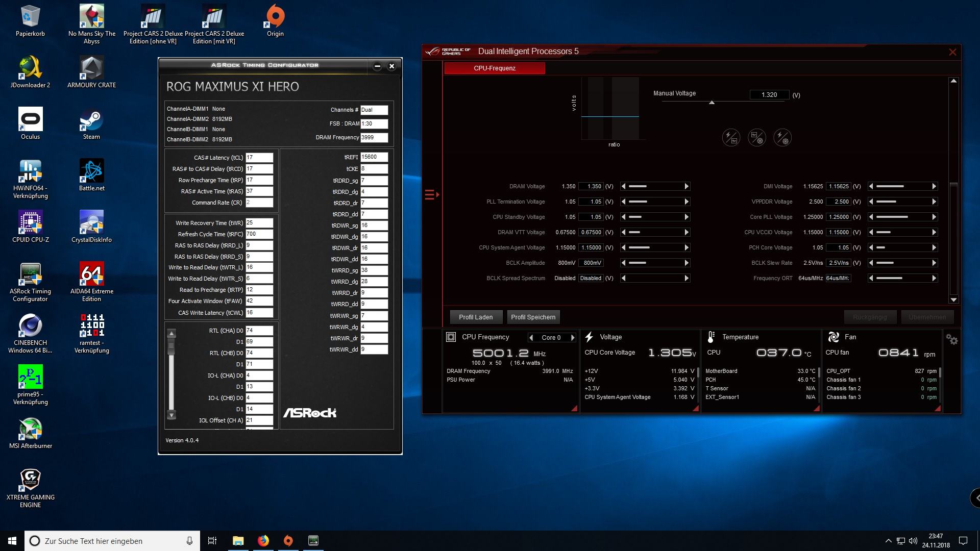
Task: Show hidden system tray icons
Action: coord(888,541)
